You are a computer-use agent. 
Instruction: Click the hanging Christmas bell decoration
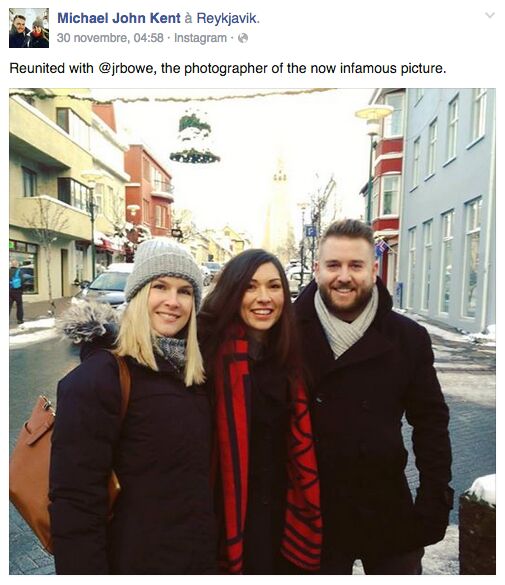tap(195, 139)
